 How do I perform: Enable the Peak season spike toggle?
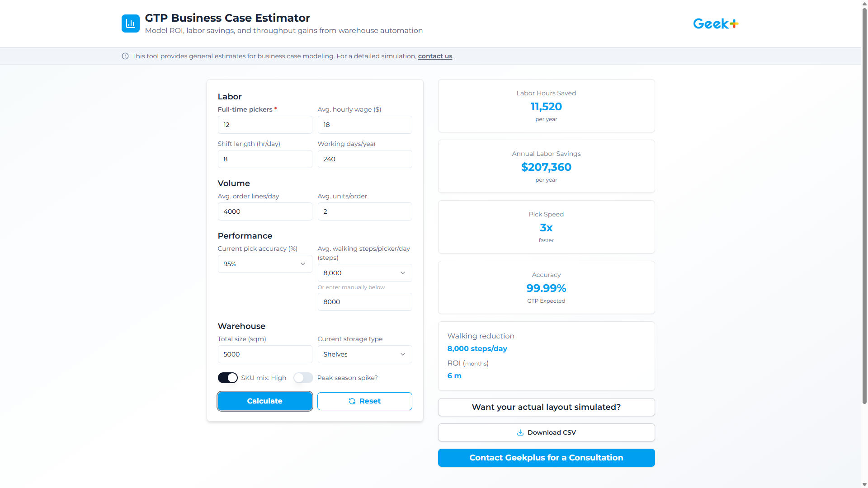pos(303,378)
